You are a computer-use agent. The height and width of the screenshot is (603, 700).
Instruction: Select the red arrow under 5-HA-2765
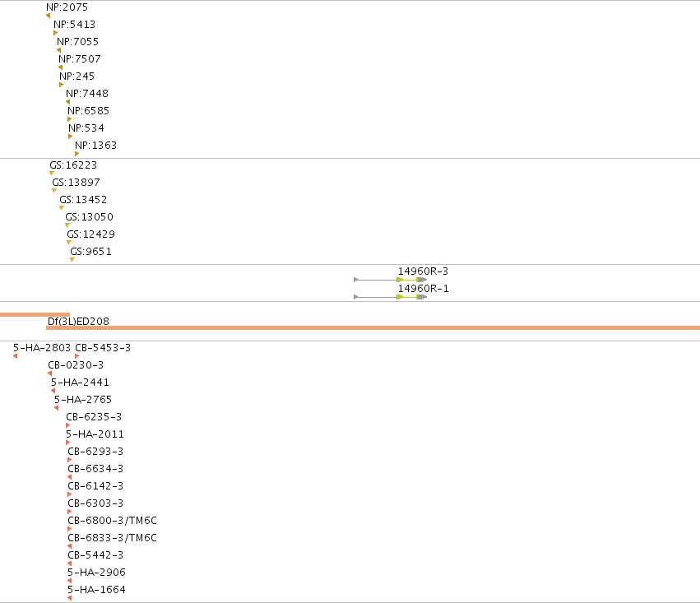56,408
